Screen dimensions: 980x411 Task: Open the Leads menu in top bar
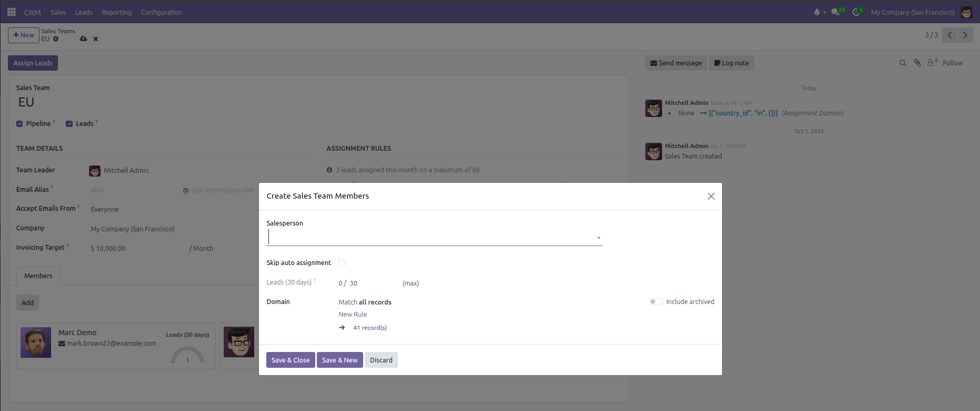[84, 12]
